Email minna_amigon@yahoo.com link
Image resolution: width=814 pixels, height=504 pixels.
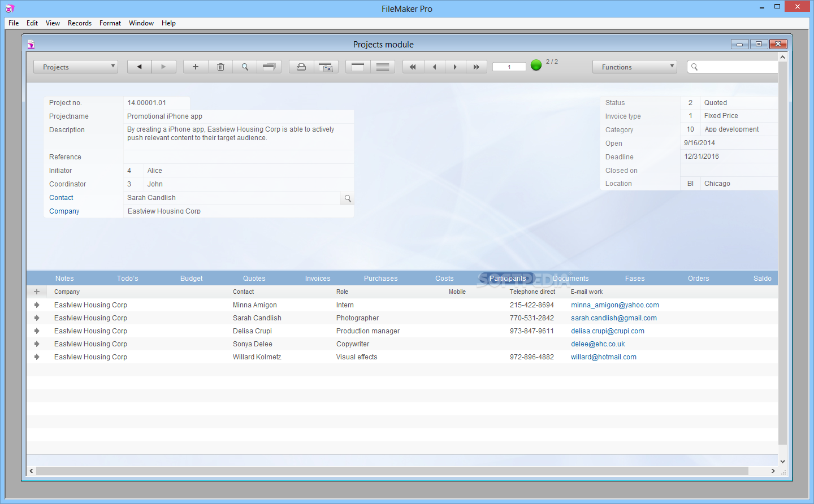click(x=615, y=305)
